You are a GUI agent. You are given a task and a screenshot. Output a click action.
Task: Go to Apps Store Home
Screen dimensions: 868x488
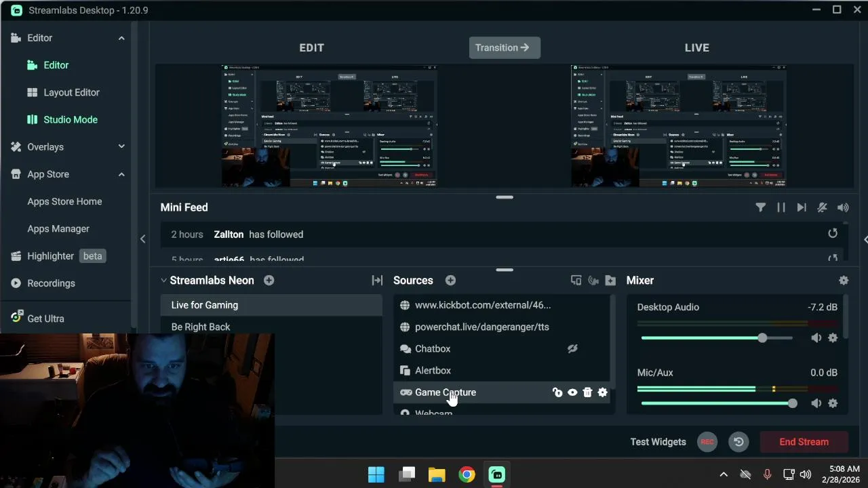(64, 201)
